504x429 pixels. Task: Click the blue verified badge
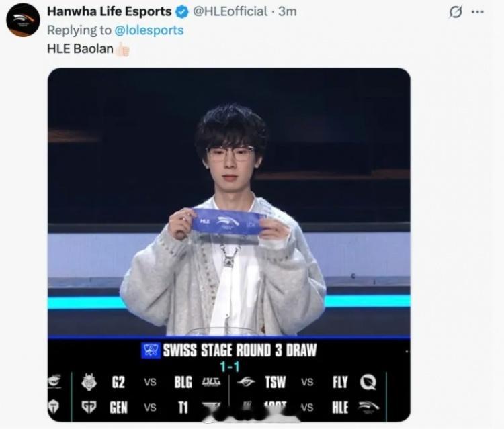[x=182, y=12]
